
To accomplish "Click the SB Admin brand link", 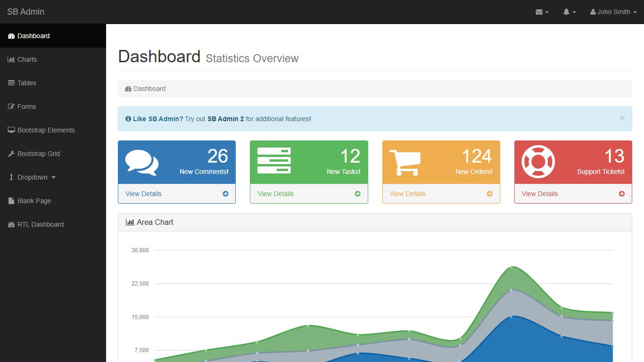I will [x=25, y=12].
